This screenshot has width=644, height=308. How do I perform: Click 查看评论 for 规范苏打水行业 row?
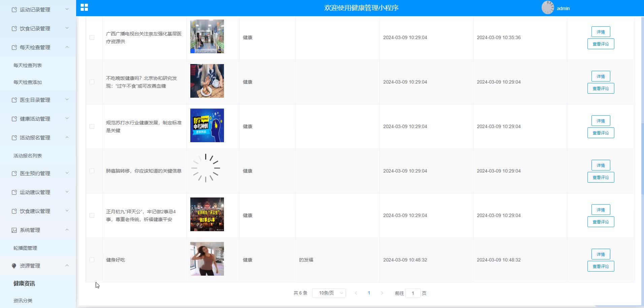click(x=601, y=133)
